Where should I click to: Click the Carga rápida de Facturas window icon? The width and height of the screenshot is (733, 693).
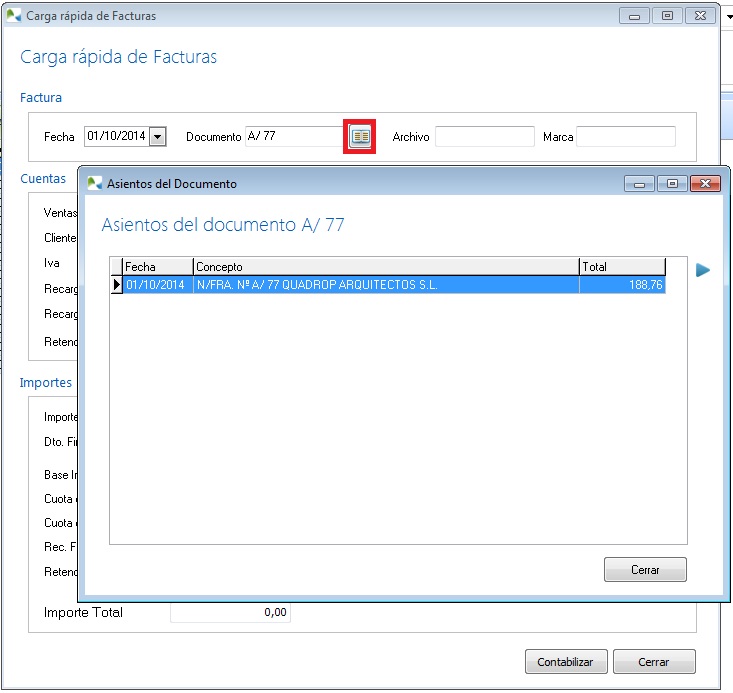(x=13, y=16)
